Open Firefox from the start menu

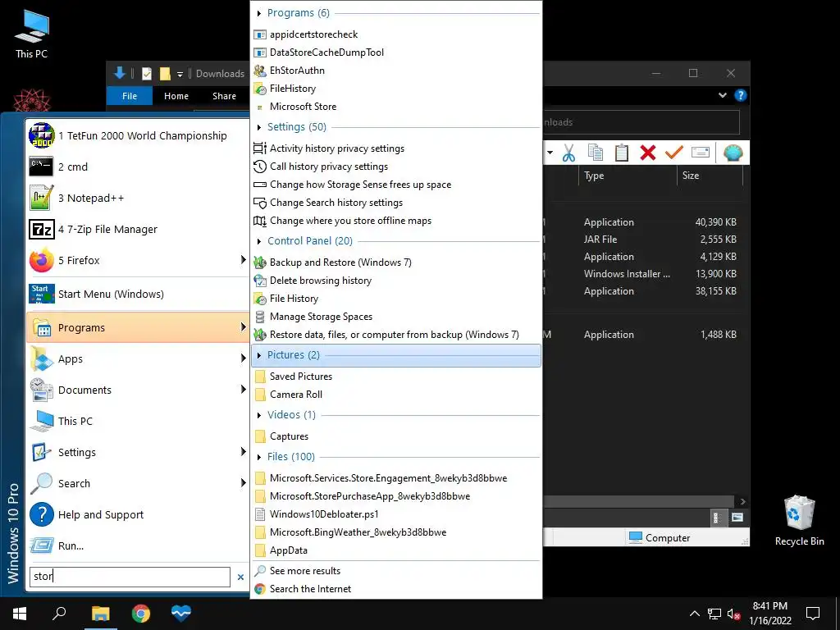pyautogui.click(x=137, y=260)
